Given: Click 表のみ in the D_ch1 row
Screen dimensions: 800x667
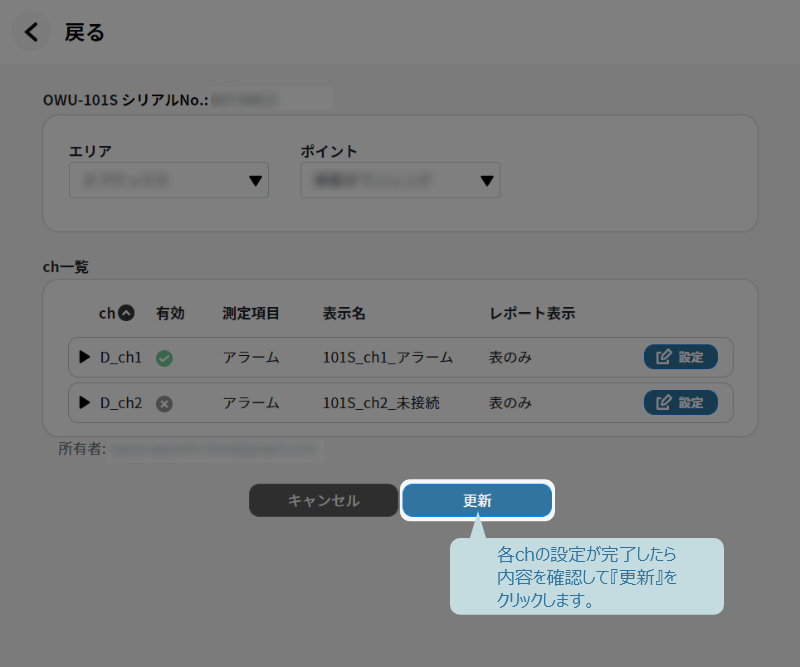Looking at the screenshot, I should (510, 357).
